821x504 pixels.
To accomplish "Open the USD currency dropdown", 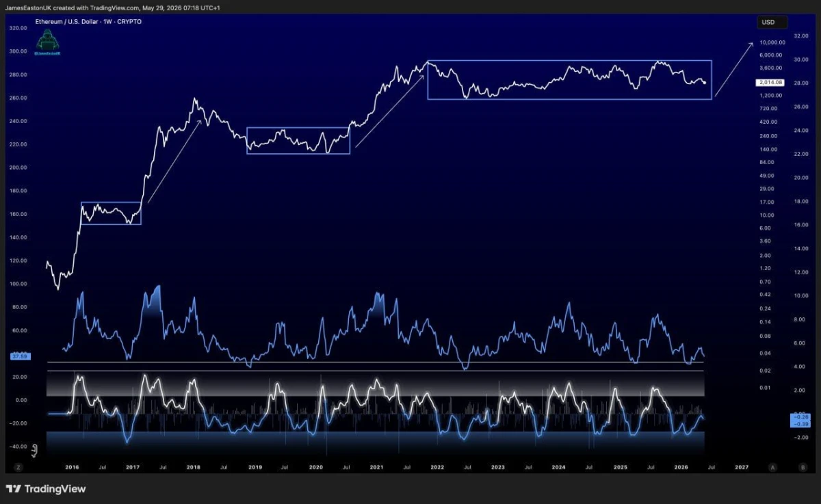I will click(772, 23).
